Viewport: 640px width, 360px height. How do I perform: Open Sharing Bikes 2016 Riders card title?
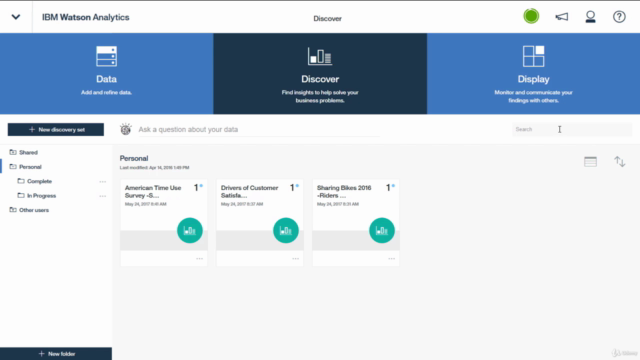(344, 191)
